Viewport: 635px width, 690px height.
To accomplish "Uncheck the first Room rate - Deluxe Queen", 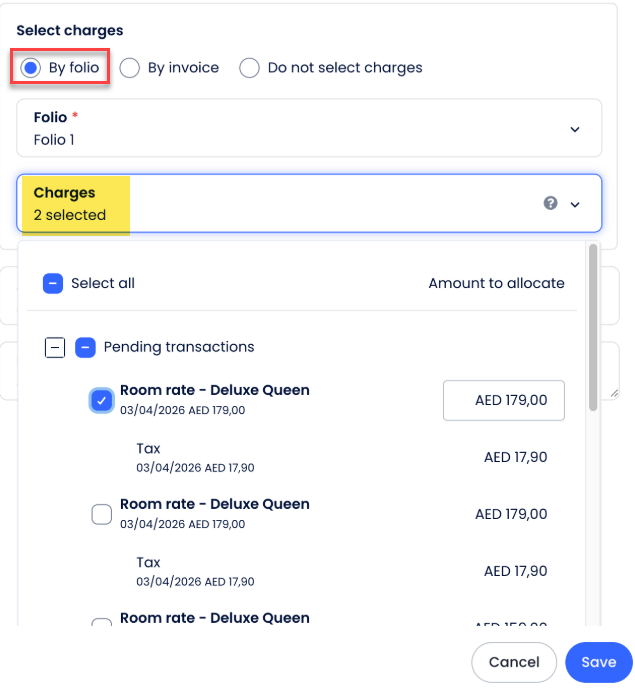I will point(102,400).
